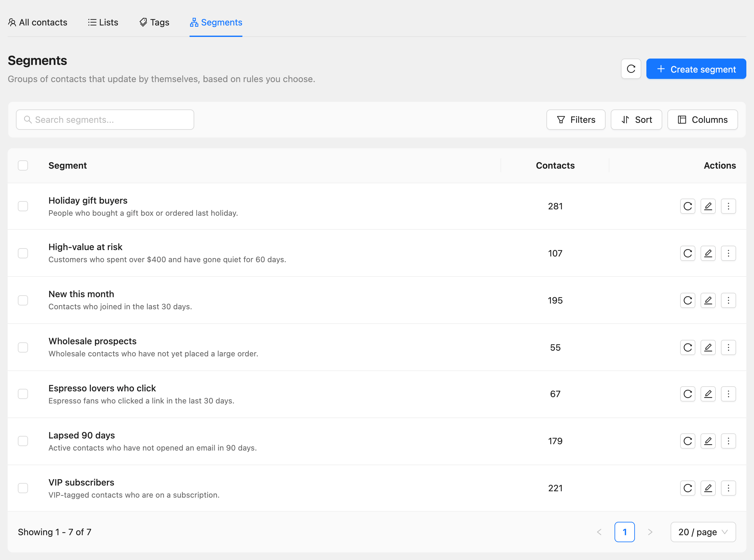The width and height of the screenshot is (754, 560).
Task: Open more options for High-value at risk
Action: coord(728,253)
